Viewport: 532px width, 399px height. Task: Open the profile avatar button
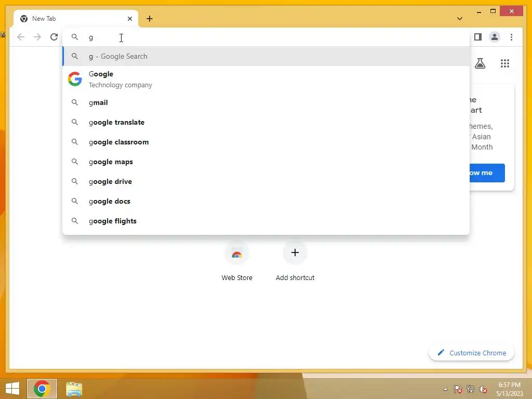coord(495,37)
